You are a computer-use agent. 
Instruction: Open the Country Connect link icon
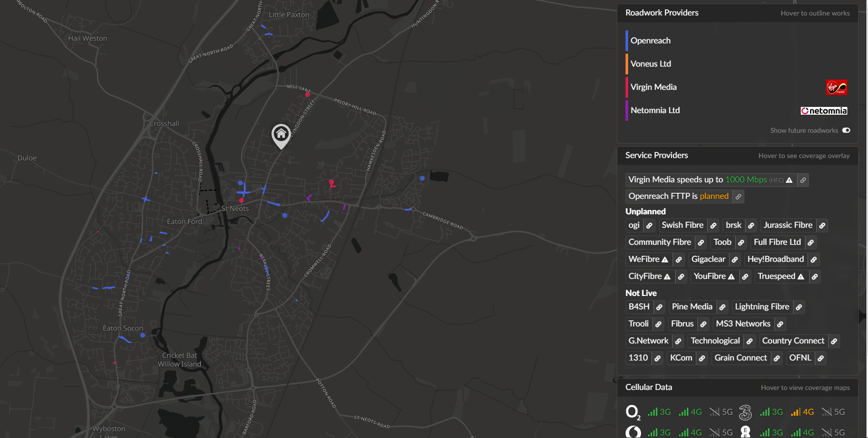click(x=834, y=341)
